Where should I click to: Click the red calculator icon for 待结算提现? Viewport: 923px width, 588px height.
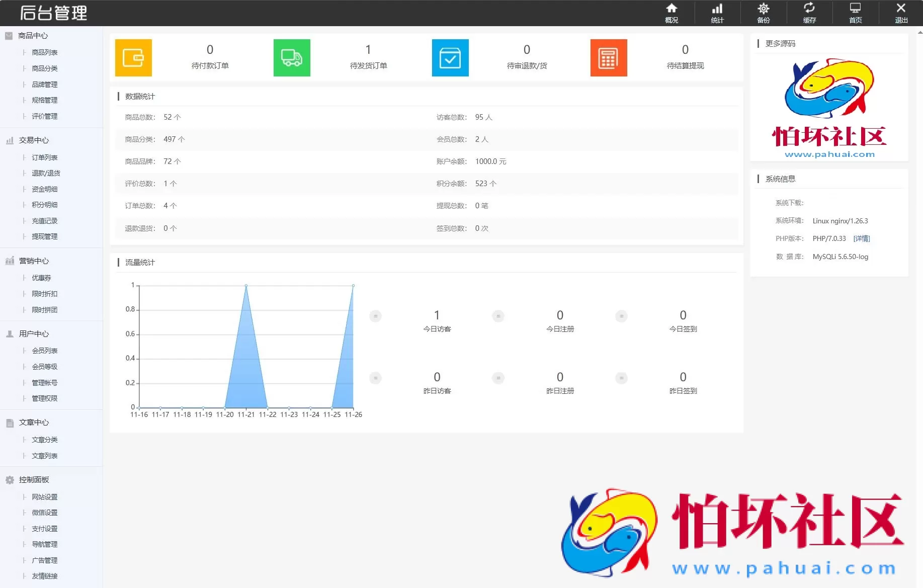coord(609,57)
